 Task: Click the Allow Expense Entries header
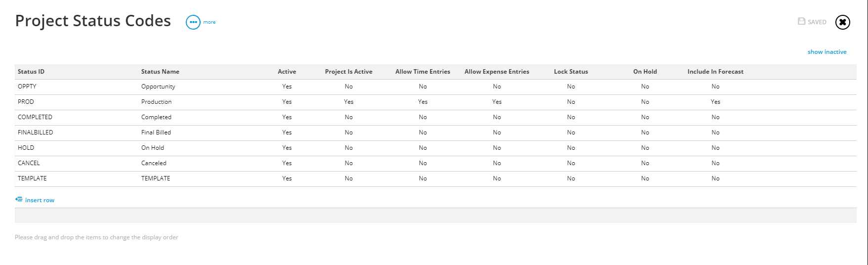pos(497,72)
